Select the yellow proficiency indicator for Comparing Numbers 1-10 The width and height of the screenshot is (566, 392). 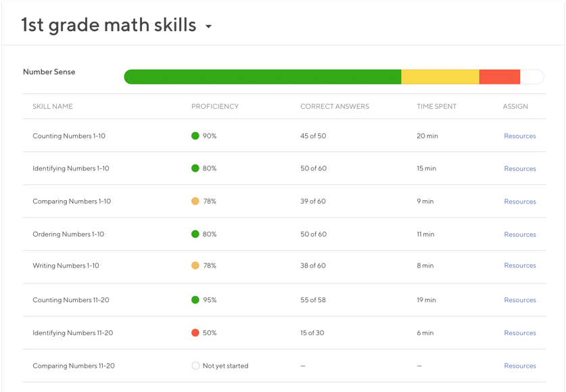pos(196,201)
